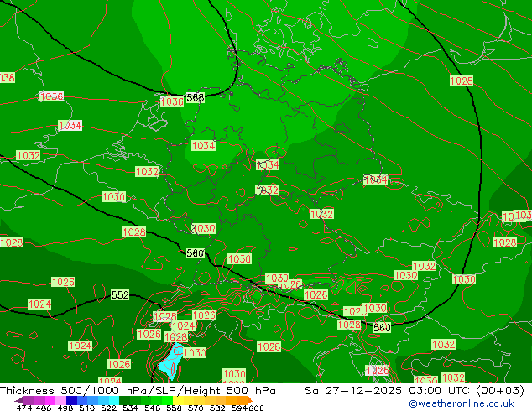Click the 552 height contour label
This screenshot has height=411, width=532.
pos(120,294)
